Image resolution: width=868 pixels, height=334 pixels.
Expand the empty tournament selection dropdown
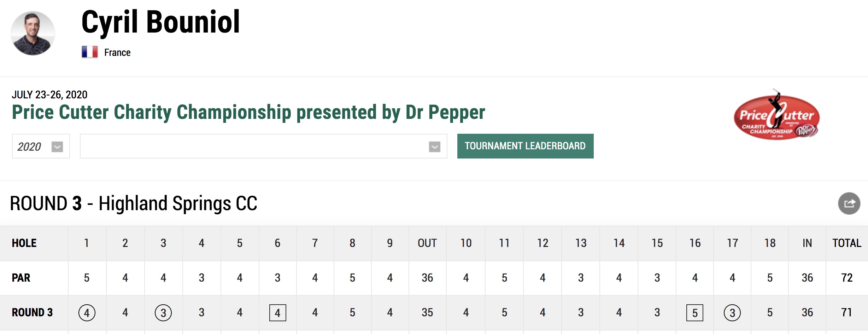tap(264, 146)
